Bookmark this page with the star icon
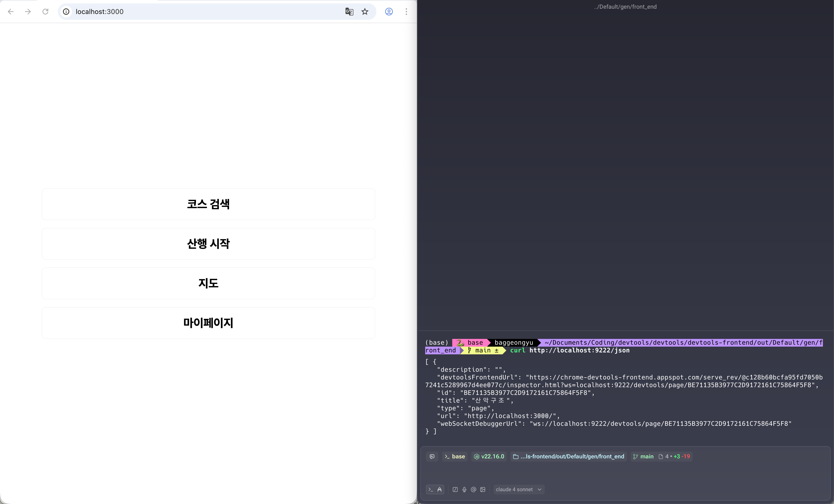Screen dimensions: 834x504 pyautogui.click(x=365, y=12)
